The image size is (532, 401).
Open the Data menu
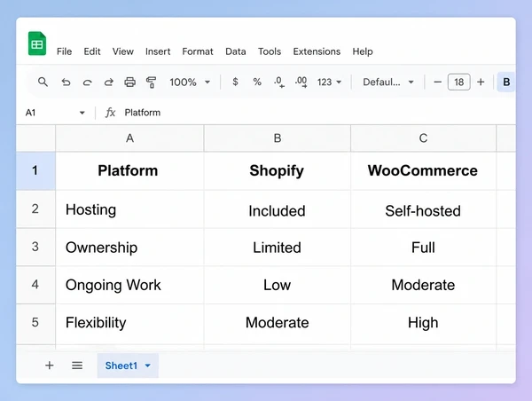(x=236, y=51)
